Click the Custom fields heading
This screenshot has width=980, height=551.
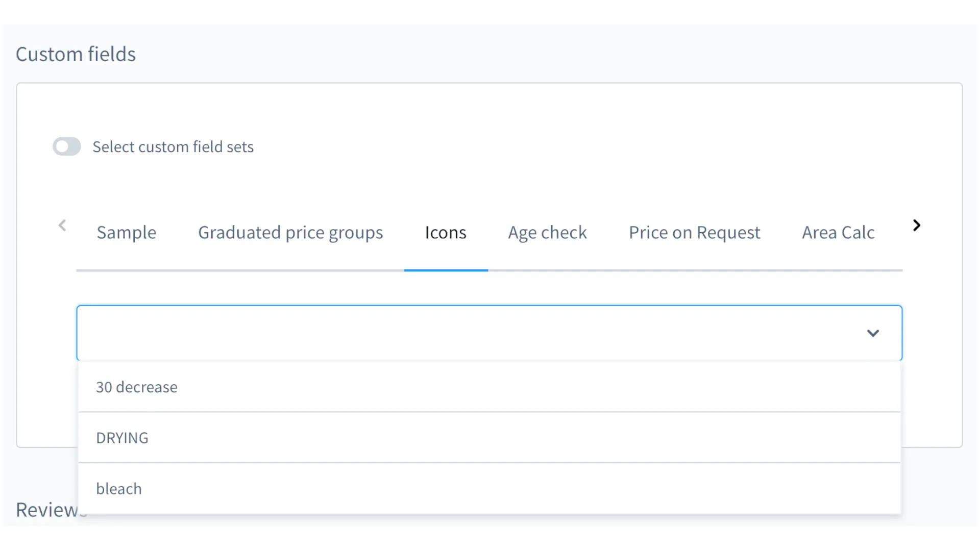coord(76,54)
